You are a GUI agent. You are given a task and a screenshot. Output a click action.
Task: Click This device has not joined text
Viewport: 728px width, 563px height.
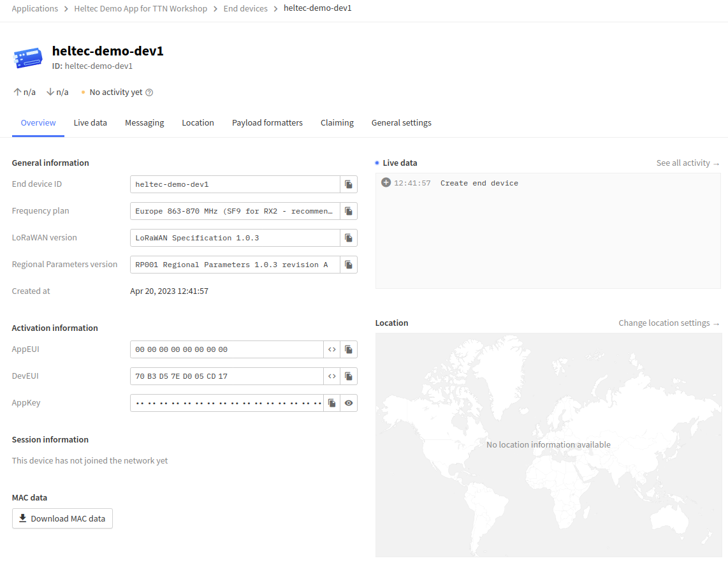tap(90, 461)
